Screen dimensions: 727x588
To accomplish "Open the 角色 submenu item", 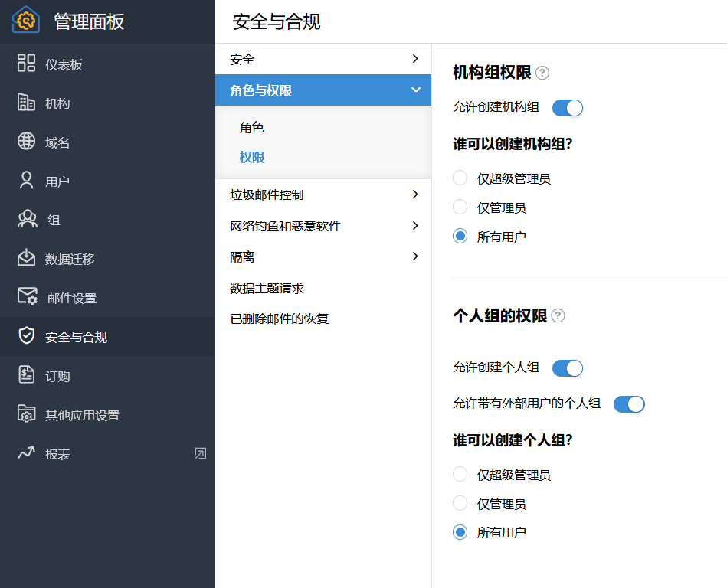I will tap(252, 128).
